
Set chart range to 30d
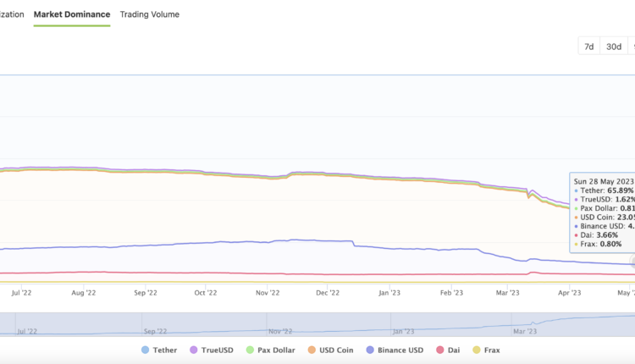click(614, 47)
